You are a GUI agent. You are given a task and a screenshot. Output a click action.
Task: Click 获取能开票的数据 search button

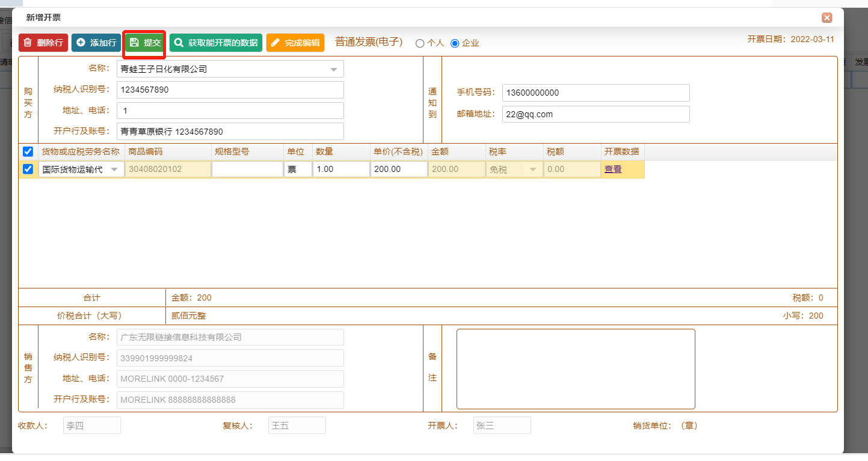[x=216, y=43]
